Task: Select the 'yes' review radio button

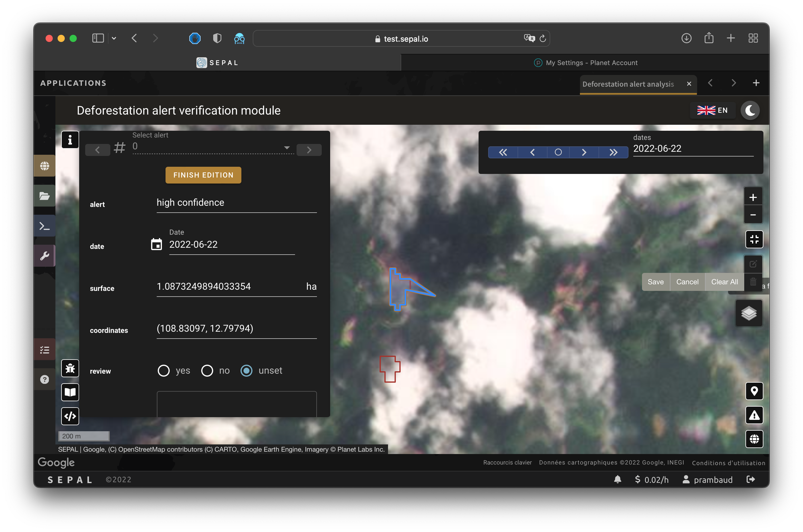Action: tap(163, 370)
